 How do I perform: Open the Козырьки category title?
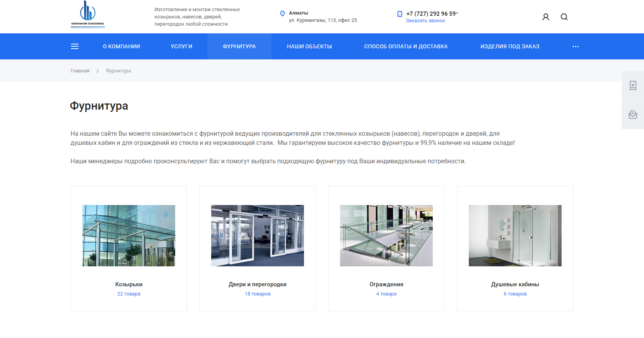(x=129, y=284)
